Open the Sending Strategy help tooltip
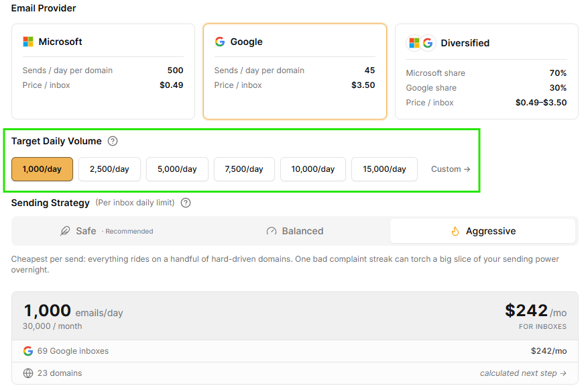588x390 pixels. coord(186,203)
